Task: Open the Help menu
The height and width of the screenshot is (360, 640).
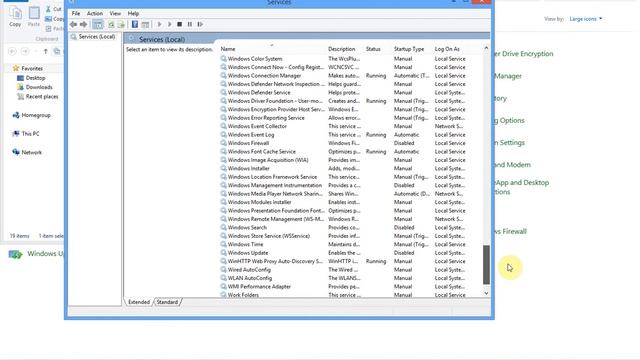Action: (x=133, y=13)
